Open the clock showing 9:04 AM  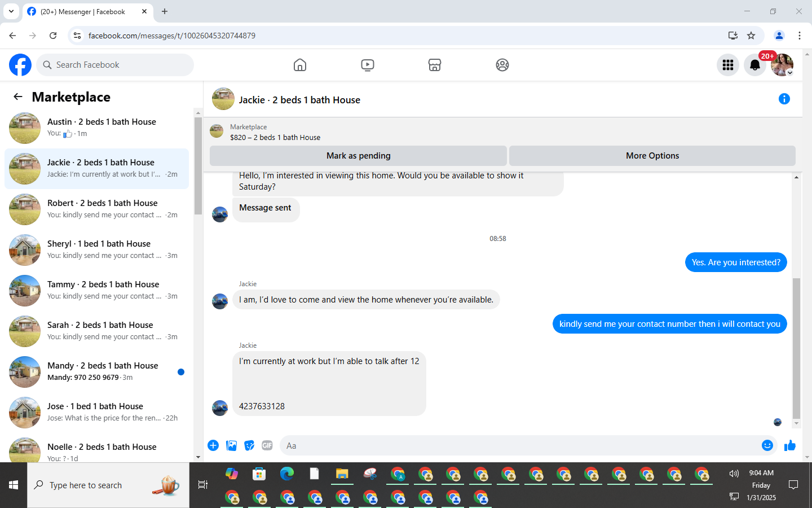[761, 473]
